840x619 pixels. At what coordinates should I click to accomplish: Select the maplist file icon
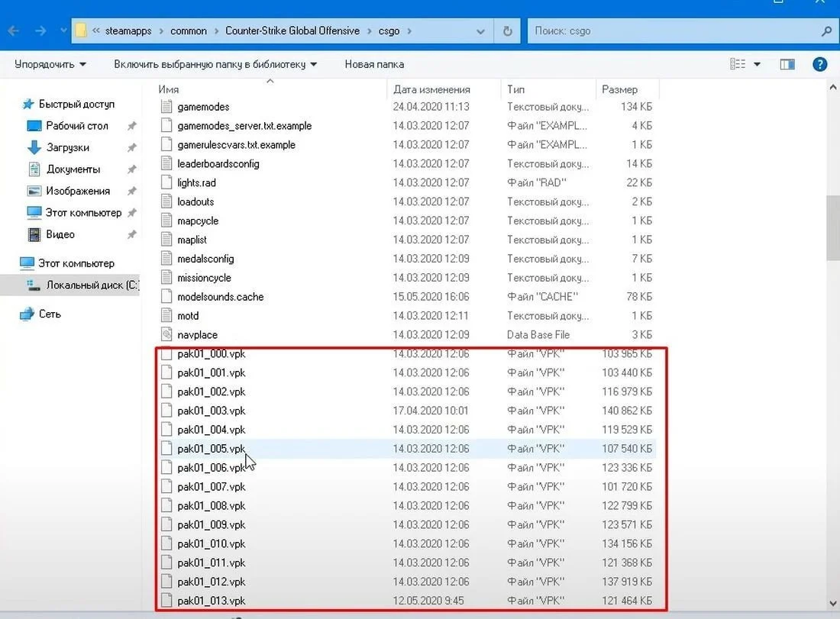coord(166,240)
